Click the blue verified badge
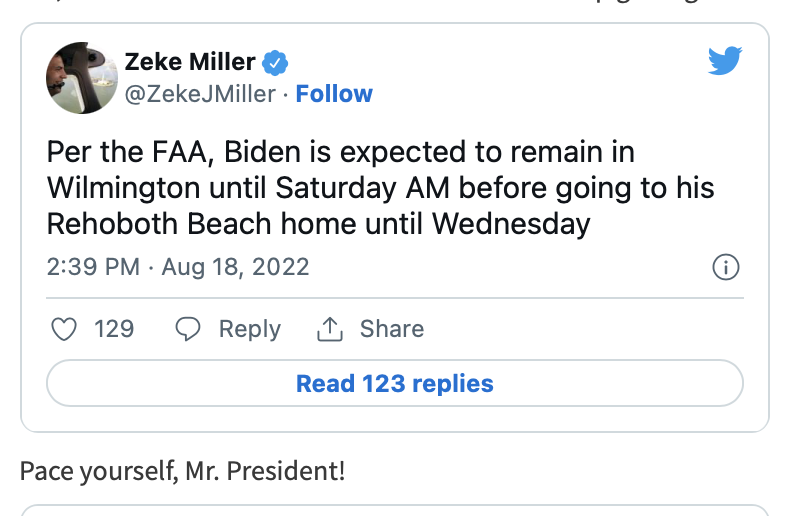The image size is (808, 516). point(275,63)
